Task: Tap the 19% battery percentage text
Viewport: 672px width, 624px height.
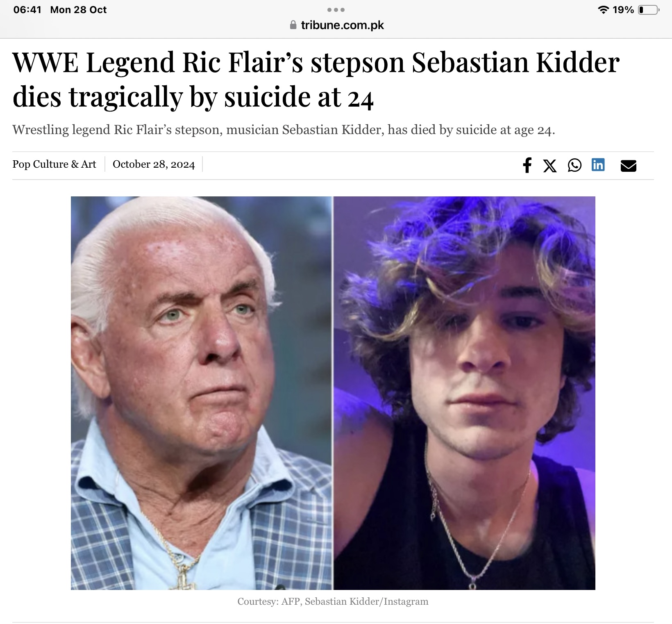Action: 623,10
